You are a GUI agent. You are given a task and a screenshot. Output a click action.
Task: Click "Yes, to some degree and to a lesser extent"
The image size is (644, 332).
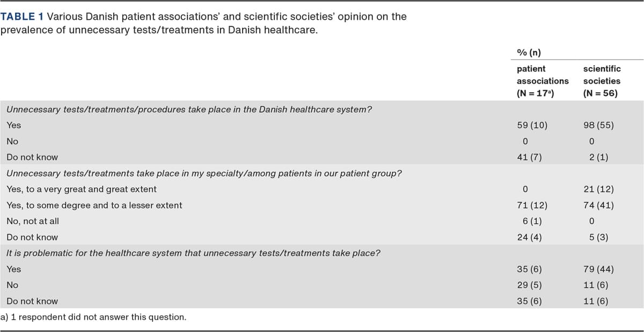[x=94, y=205]
